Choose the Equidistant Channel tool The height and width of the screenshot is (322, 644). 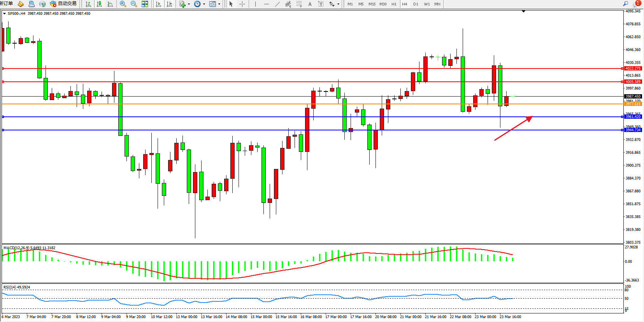(288, 4)
